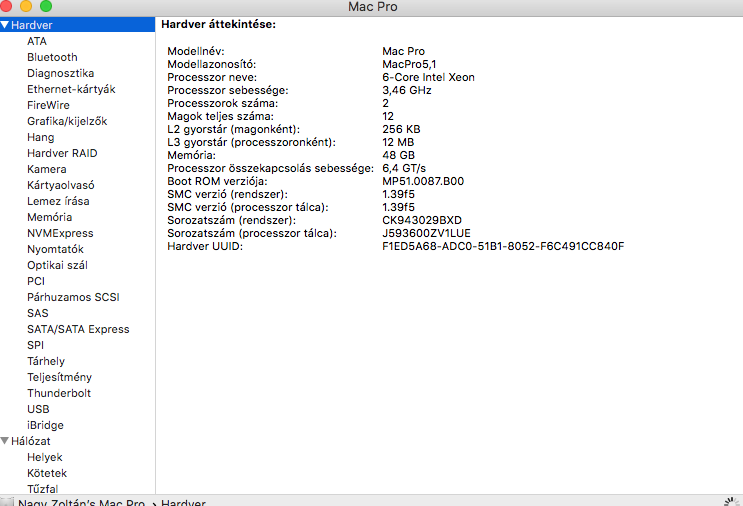743x506 pixels.
Task: Close the Mac Pro window
Action: 6,6
